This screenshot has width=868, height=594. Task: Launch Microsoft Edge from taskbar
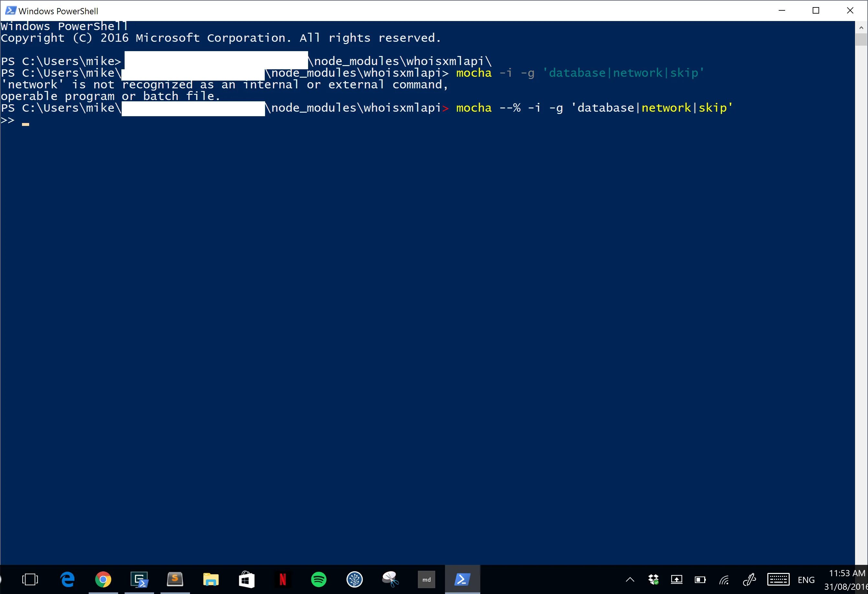(68, 579)
